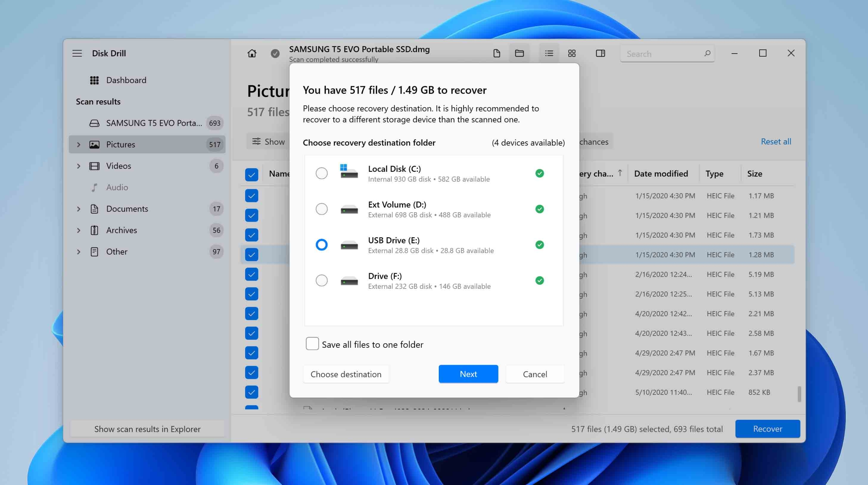The height and width of the screenshot is (485, 868).
Task: Open Show scan results in Explorer
Action: coord(147,429)
